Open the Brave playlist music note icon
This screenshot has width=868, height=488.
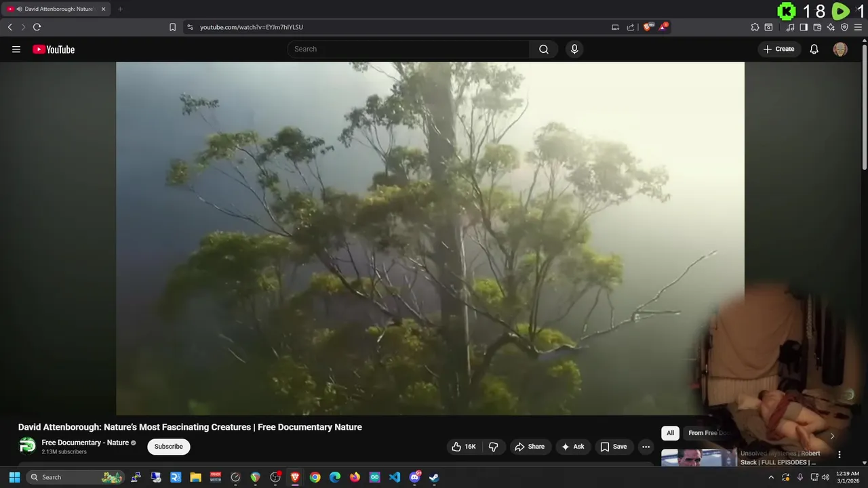point(790,27)
